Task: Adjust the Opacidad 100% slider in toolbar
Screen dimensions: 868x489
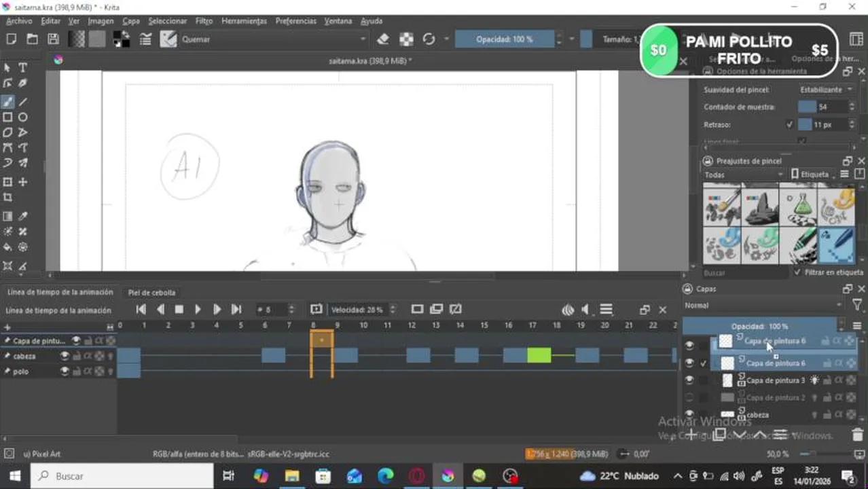Action: click(504, 39)
